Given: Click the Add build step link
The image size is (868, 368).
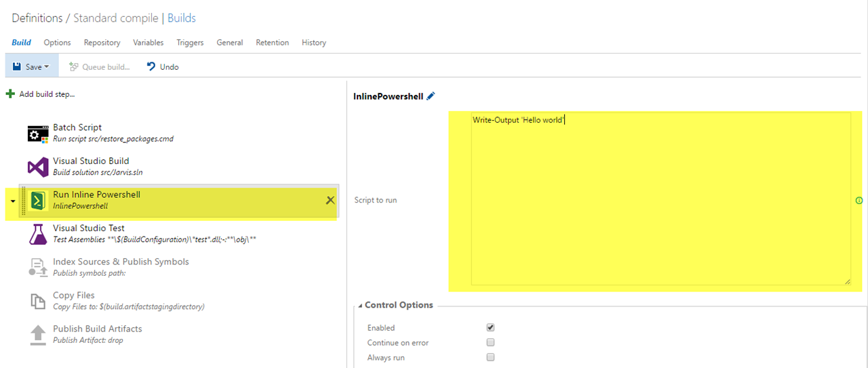Looking at the screenshot, I should [x=47, y=94].
